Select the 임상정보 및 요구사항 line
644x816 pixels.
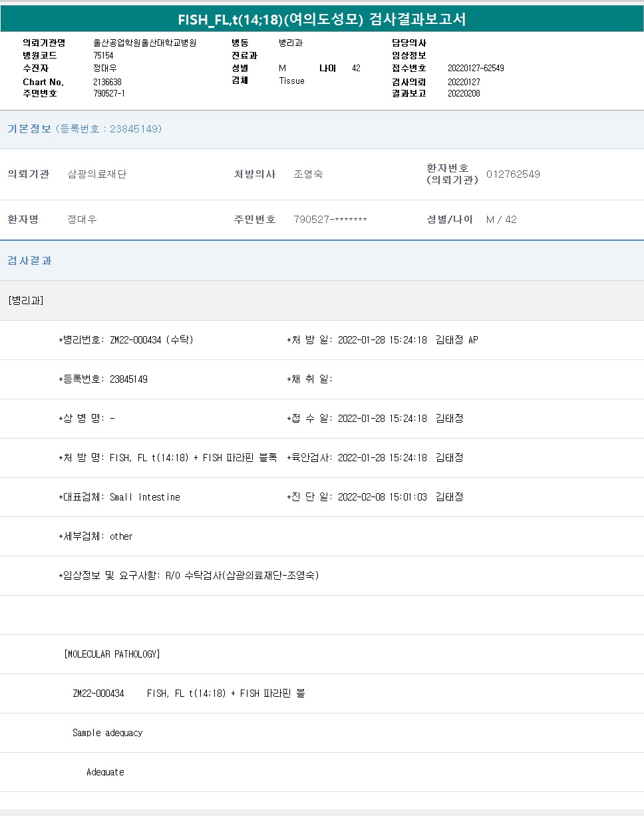[x=189, y=576]
